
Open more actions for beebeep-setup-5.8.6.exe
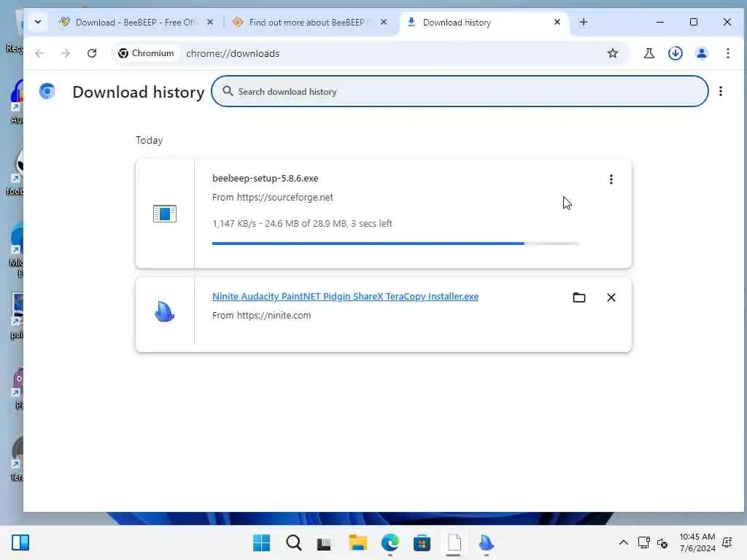tap(611, 179)
